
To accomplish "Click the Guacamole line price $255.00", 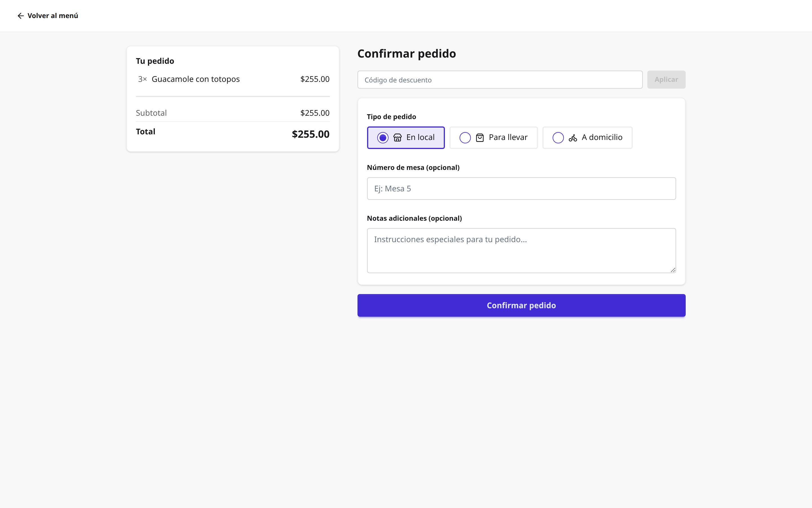I will [315, 79].
